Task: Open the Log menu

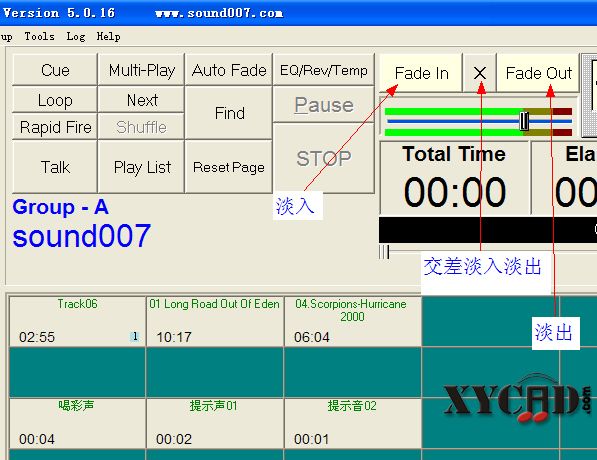Action: point(75,37)
